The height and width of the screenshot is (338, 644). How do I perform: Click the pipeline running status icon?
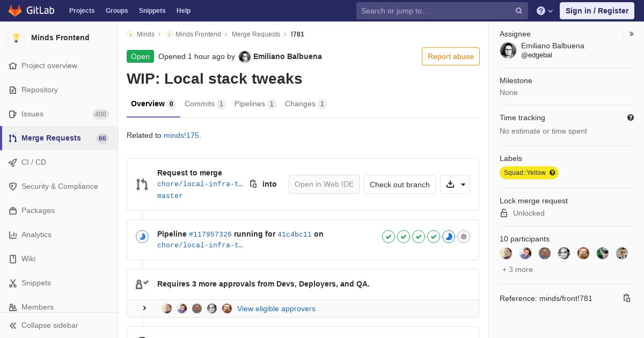[142, 237]
